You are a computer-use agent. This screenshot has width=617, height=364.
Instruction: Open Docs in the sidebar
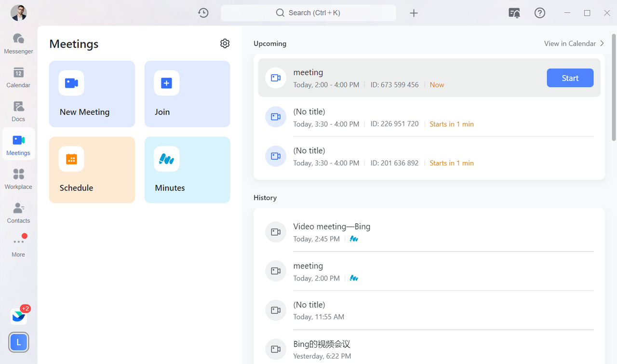(x=18, y=111)
